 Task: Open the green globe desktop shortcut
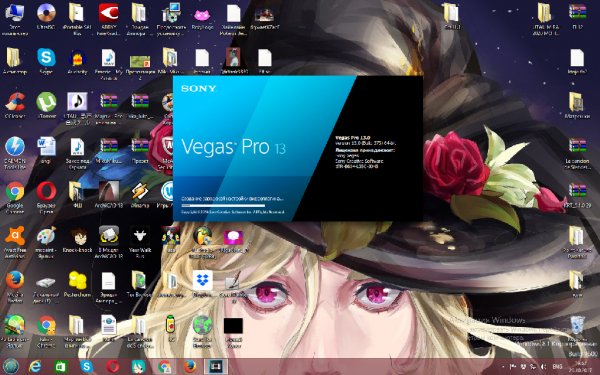(202, 325)
